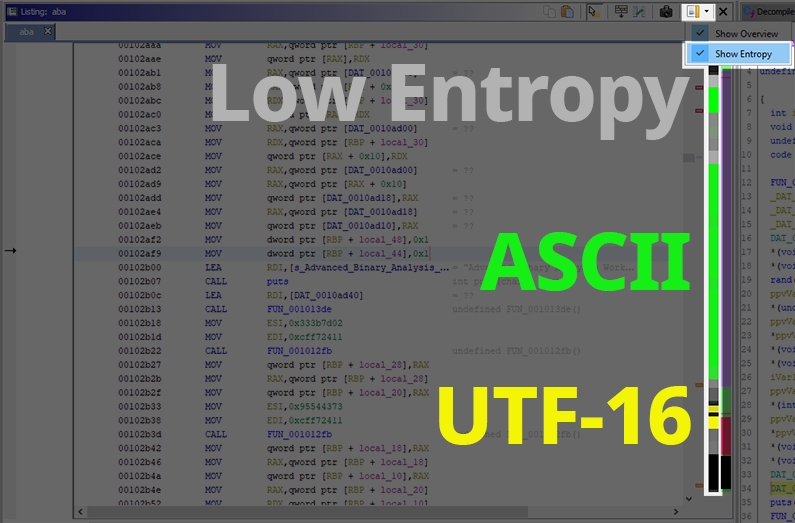795x523 pixels.
Task: Click address 00102b13 CALL row
Action: [139, 309]
